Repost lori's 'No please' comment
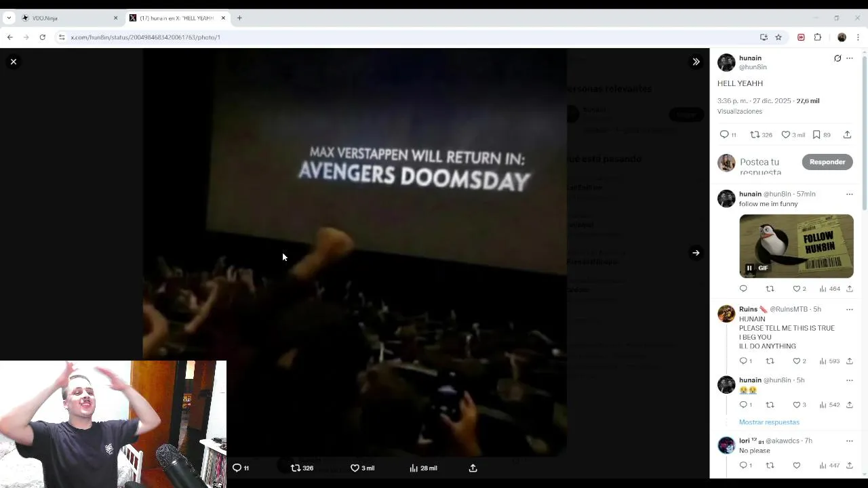Screen dimensions: 868x488 click(770, 466)
